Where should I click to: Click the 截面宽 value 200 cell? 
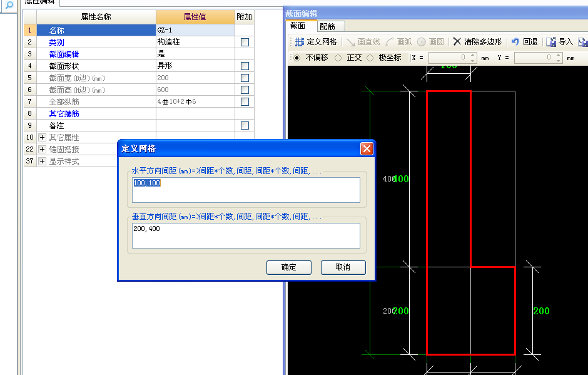coord(195,78)
